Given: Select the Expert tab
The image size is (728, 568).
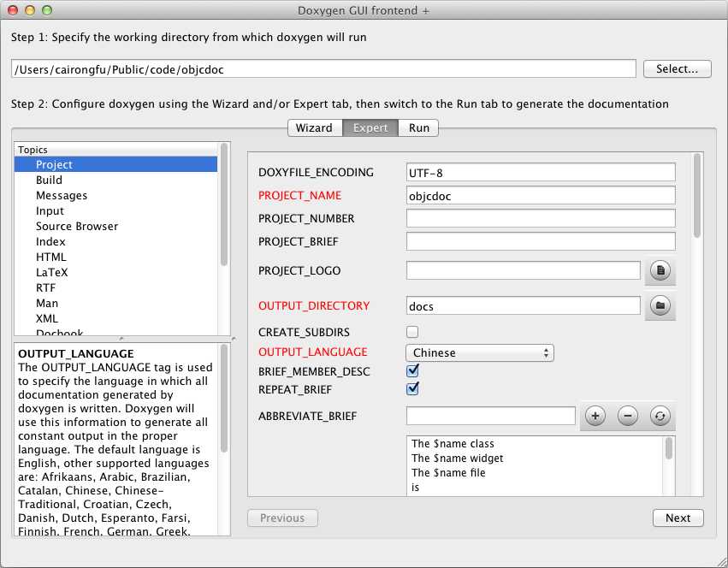Looking at the screenshot, I should [370, 127].
